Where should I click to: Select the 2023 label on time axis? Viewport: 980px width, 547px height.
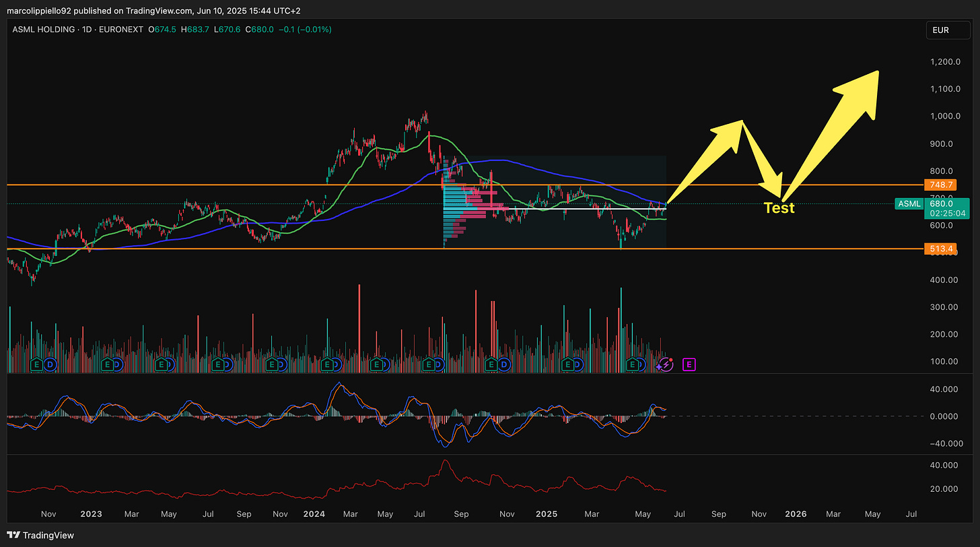click(x=91, y=514)
